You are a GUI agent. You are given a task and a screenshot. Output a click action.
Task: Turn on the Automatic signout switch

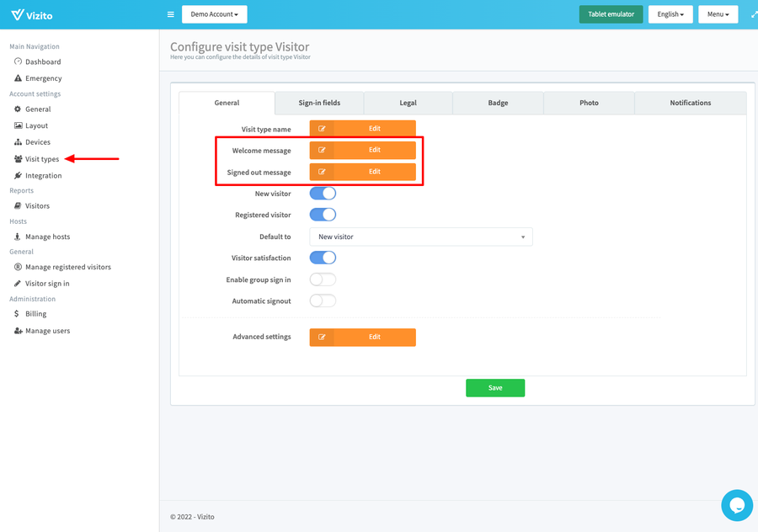(x=323, y=301)
